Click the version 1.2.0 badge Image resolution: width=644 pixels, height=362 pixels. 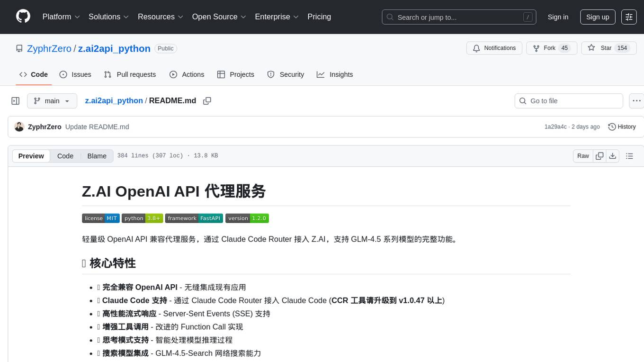click(247, 218)
